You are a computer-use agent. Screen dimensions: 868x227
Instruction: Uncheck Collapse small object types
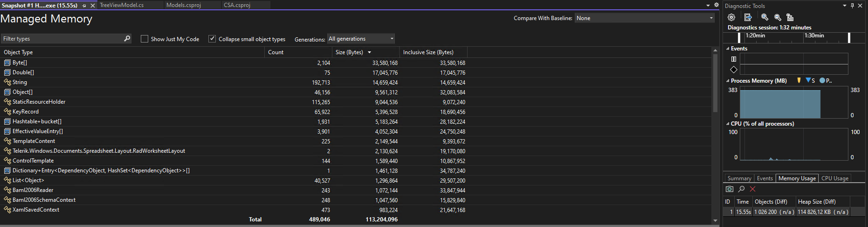click(x=212, y=39)
